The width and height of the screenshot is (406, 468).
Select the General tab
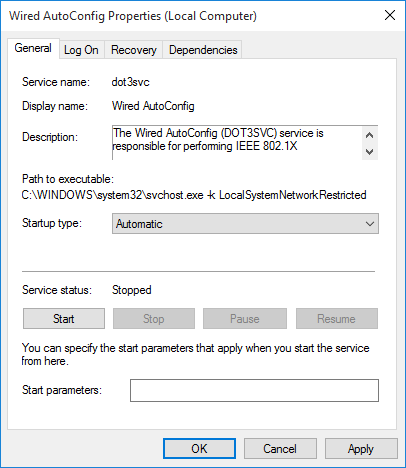pos(33,48)
